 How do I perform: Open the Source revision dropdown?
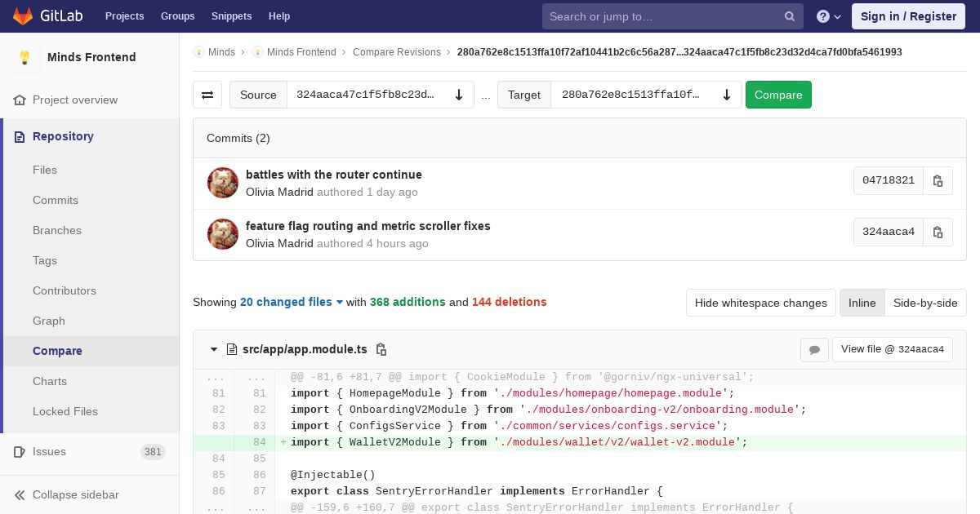coord(380,95)
